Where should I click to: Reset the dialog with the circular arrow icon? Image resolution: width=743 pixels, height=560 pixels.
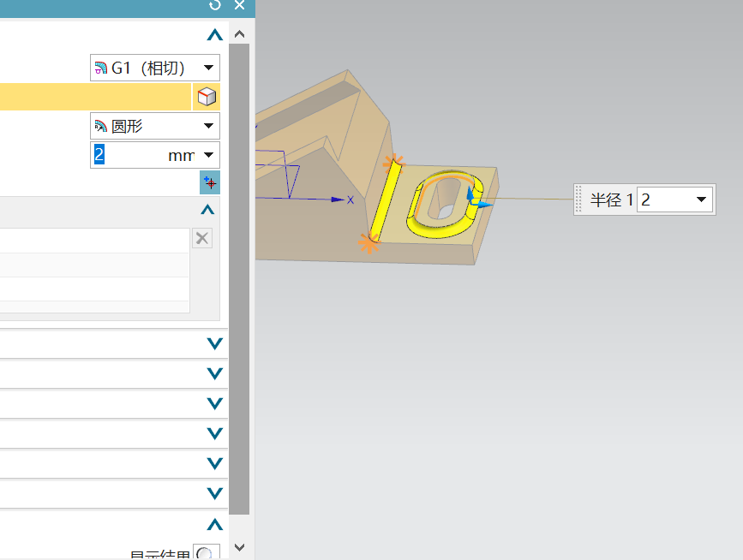coord(214,6)
